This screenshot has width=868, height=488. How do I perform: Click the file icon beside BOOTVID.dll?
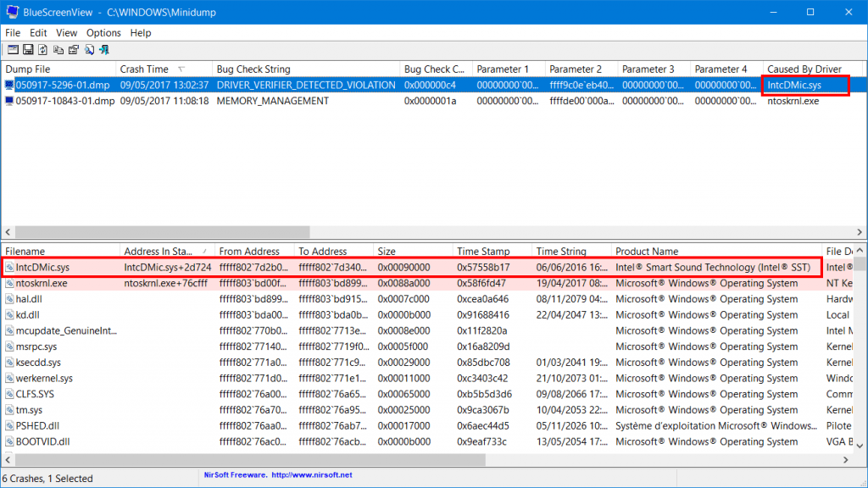click(9, 441)
